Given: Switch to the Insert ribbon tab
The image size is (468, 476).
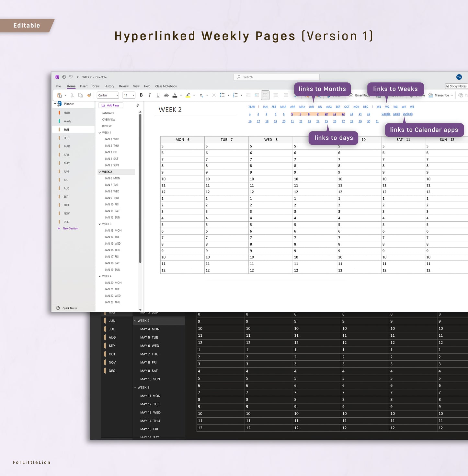Looking at the screenshot, I should (84, 86).
